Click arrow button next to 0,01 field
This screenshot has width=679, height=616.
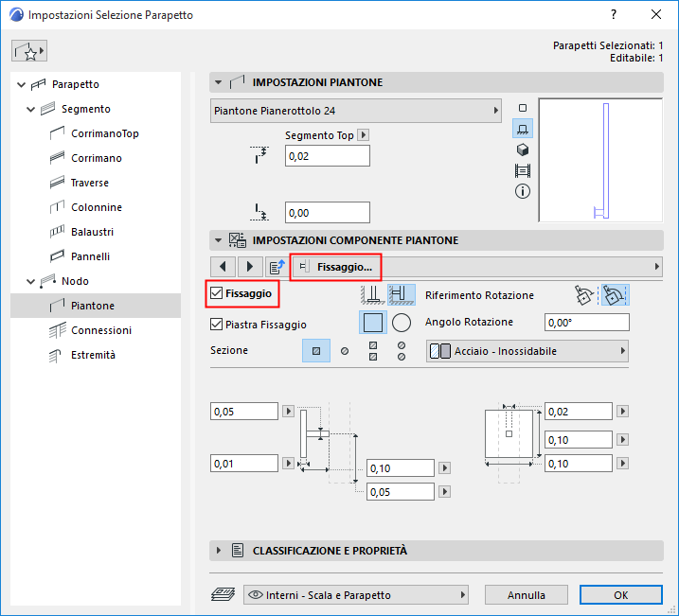coord(288,463)
